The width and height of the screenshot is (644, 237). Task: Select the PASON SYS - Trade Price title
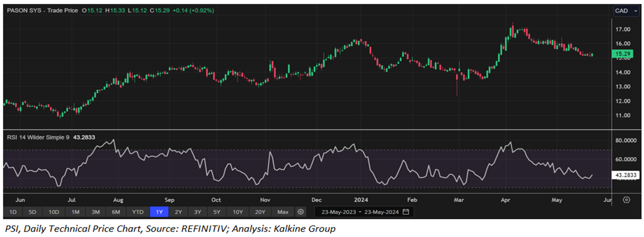pyautogui.click(x=42, y=10)
